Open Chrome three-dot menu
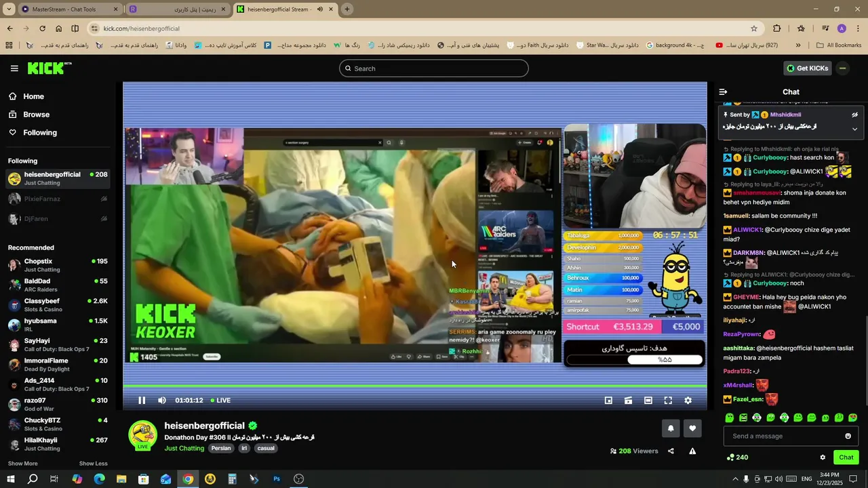Image resolution: width=868 pixels, height=488 pixels. pos(859,28)
